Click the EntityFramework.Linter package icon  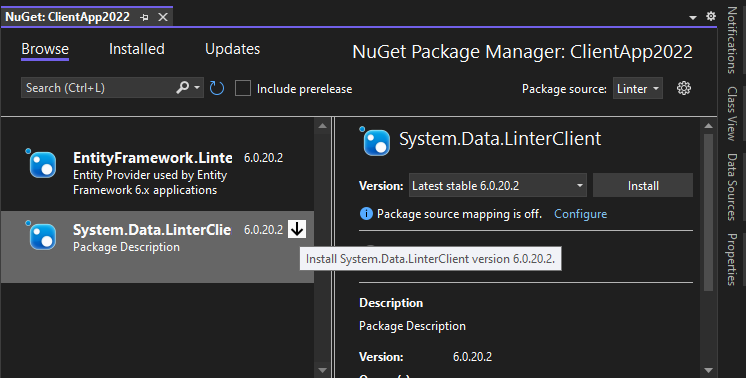[41, 163]
